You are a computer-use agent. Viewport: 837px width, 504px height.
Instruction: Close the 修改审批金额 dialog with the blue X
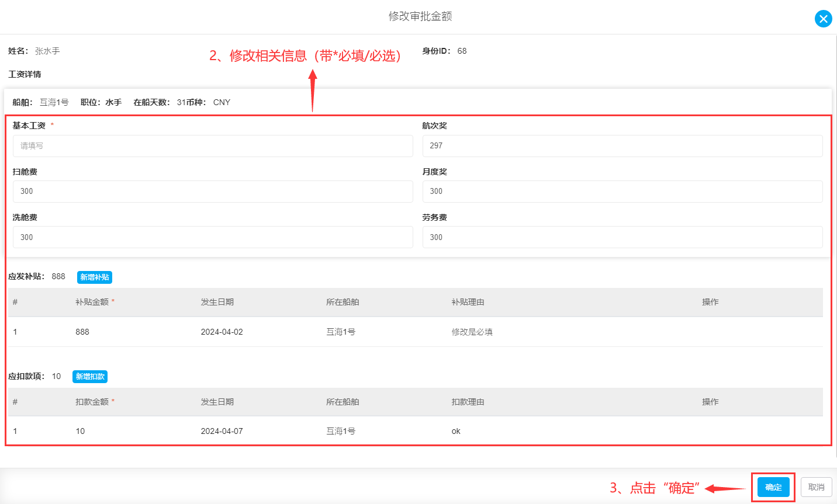pyautogui.click(x=823, y=19)
